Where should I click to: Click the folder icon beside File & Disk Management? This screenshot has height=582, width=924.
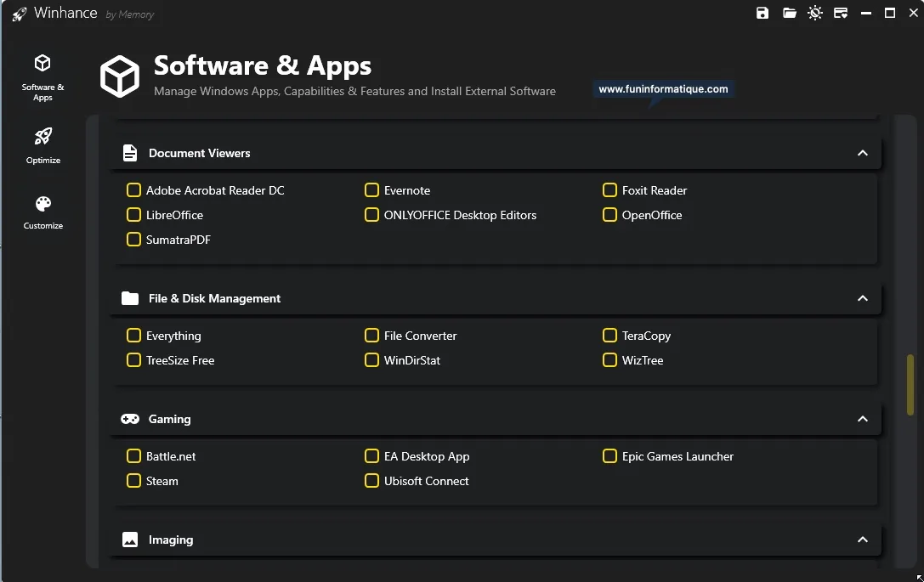(129, 298)
